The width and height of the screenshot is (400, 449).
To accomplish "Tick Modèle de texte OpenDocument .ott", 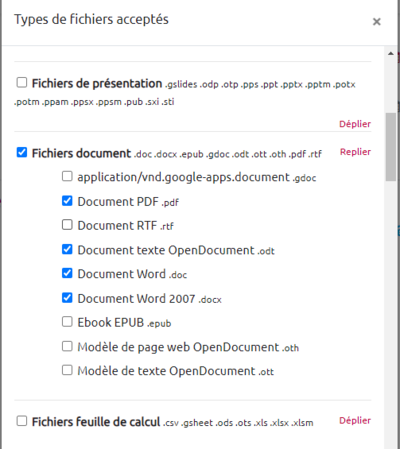I will click(67, 370).
